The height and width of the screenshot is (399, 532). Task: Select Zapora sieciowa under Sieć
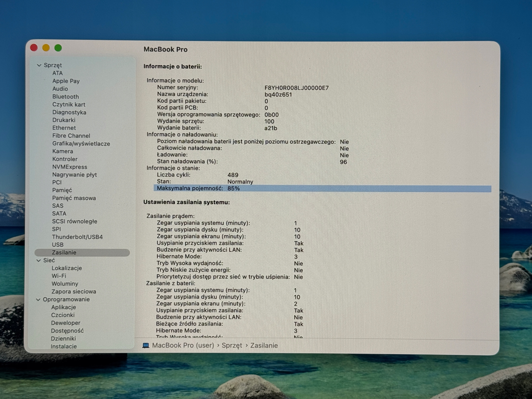[74, 292]
